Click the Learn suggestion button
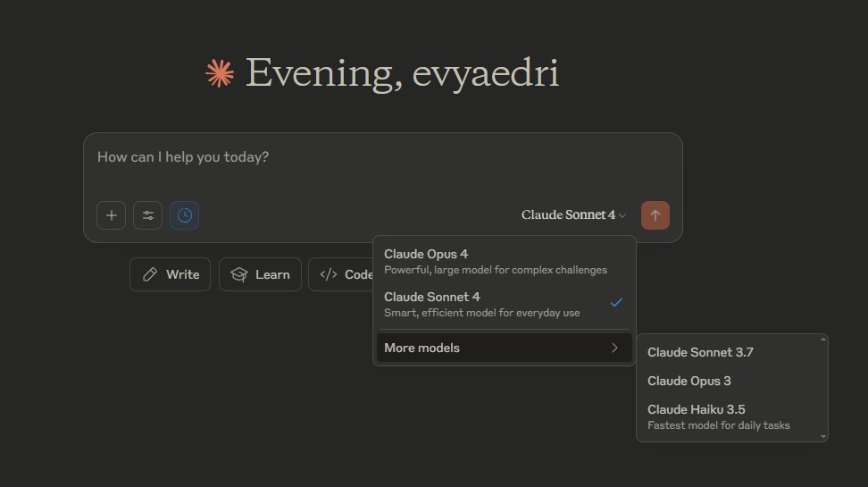Image resolution: width=868 pixels, height=487 pixels. coord(260,274)
